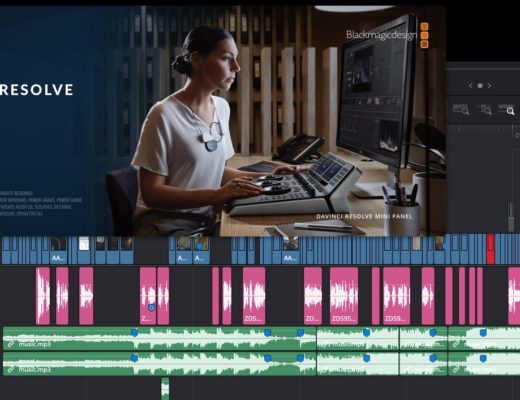Select the small green clip on bottom track
520x400 pixels.
(165, 389)
